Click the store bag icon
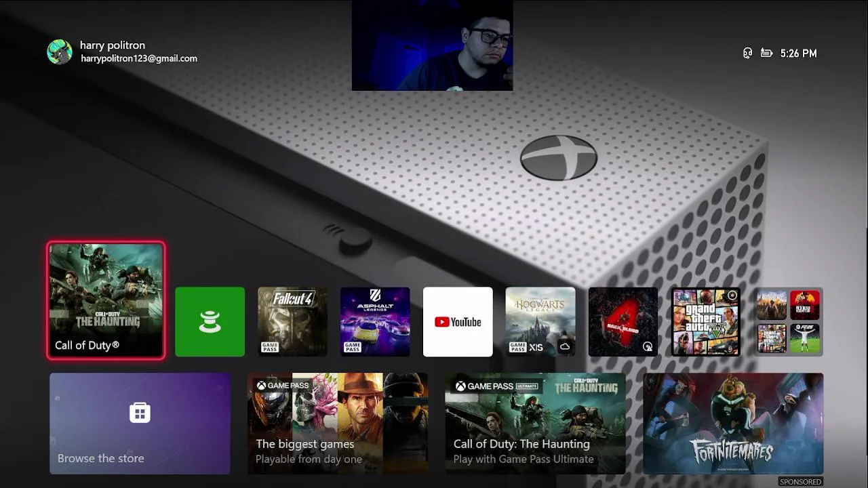Image resolution: width=868 pixels, height=488 pixels. [140, 412]
